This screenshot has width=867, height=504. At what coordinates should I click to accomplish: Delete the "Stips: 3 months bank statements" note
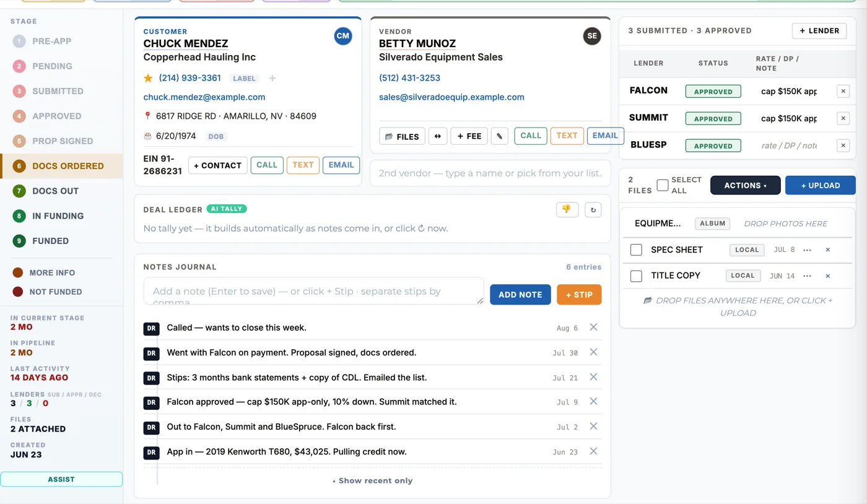[593, 377]
